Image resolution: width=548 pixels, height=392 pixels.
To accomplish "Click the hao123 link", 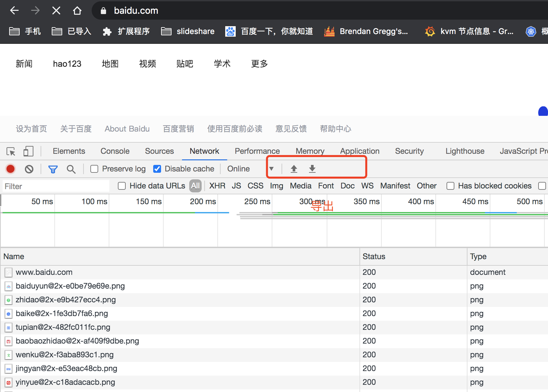I will pos(67,64).
